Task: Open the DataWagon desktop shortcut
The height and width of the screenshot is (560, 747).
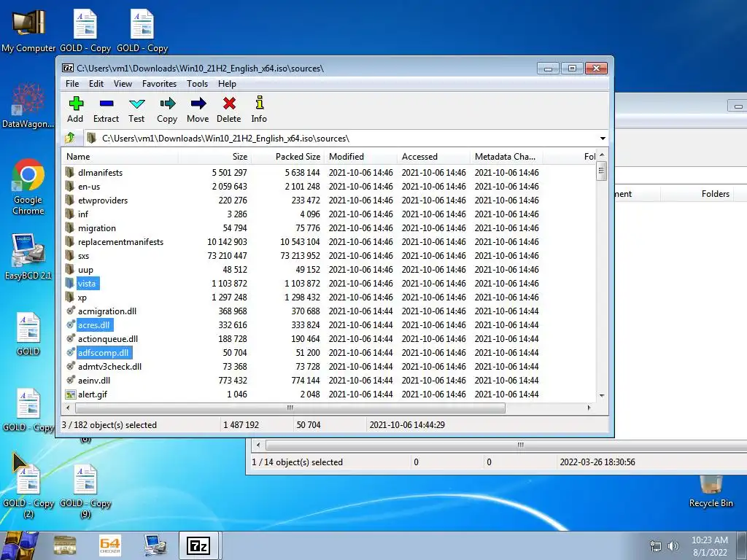Action: pos(28,106)
